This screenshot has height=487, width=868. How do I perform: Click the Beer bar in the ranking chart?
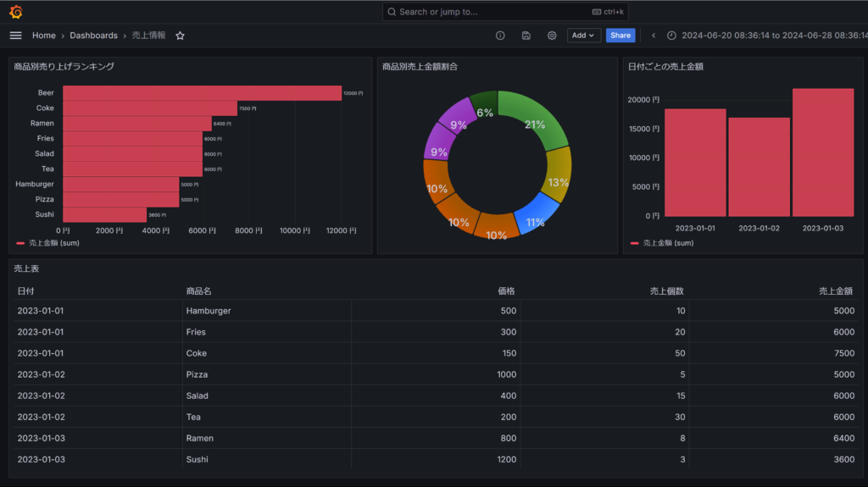pos(202,93)
